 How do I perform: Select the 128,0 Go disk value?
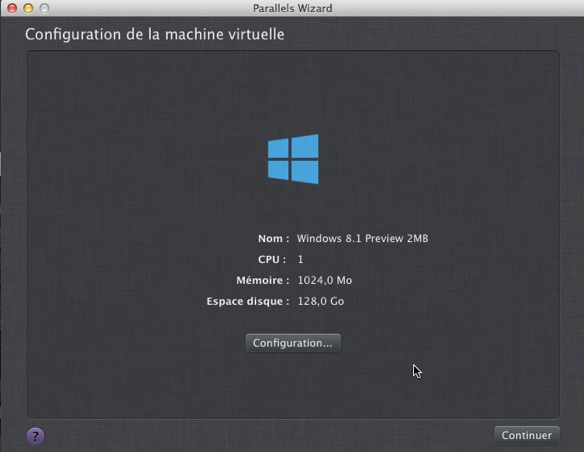[321, 301]
